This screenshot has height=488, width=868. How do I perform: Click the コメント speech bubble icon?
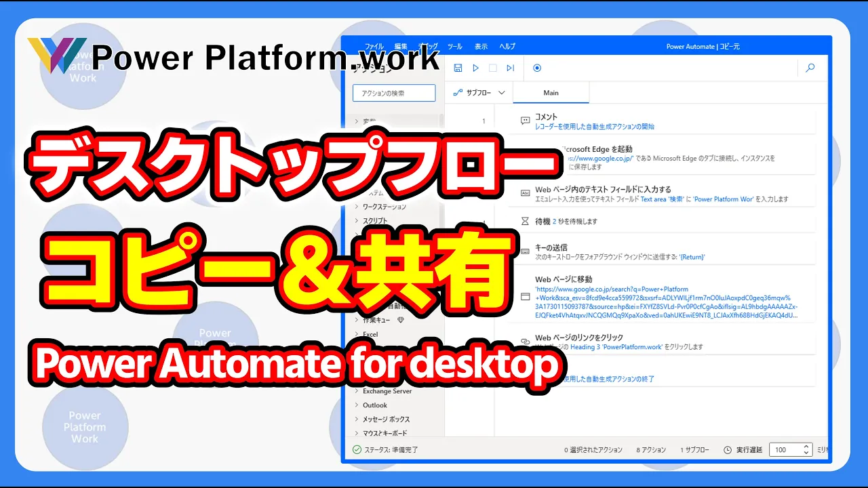525,121
